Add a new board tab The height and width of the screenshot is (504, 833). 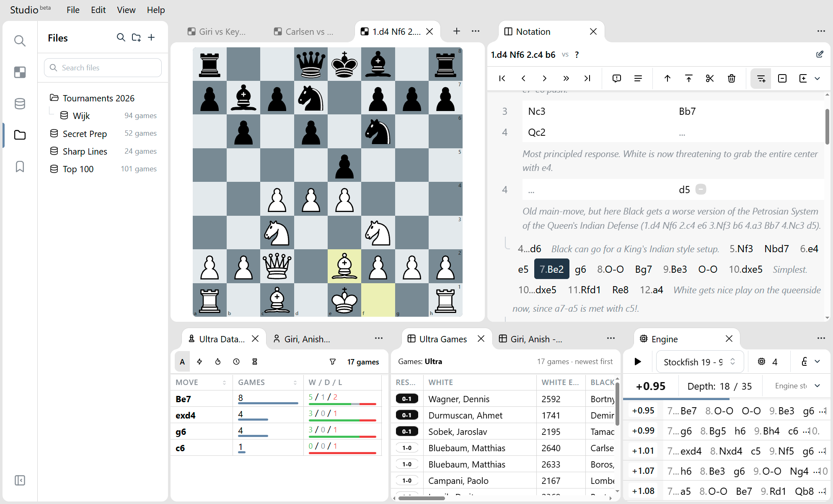457,31
